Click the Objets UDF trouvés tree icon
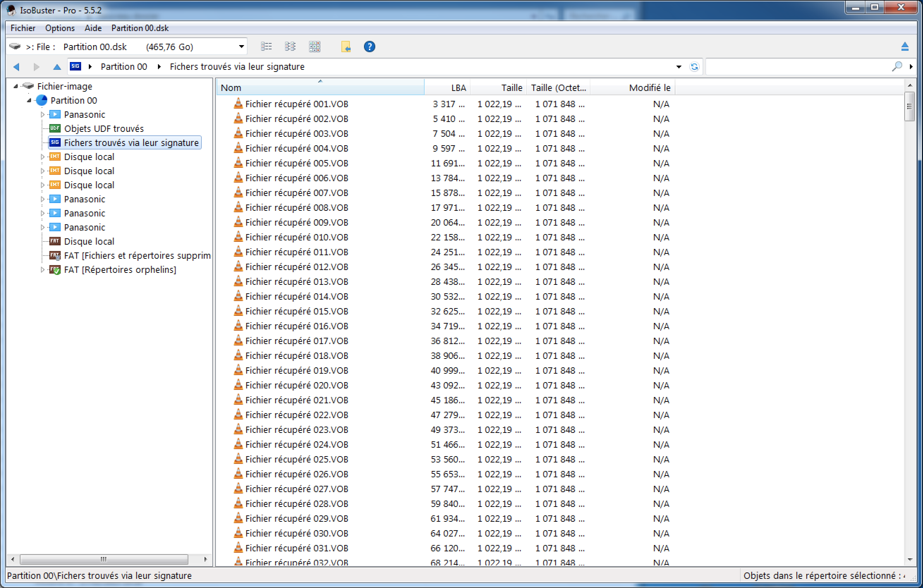This screenshot has width=923, height=588. click(x=55, y=128)
